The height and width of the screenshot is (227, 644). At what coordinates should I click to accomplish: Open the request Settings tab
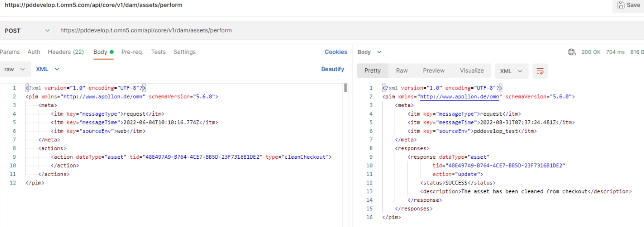point(184,52)
